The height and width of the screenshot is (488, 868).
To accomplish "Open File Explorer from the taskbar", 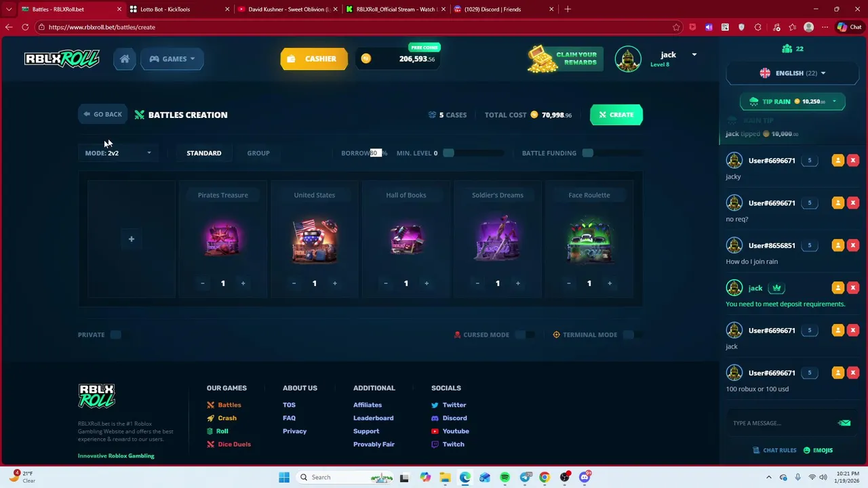I will (x=445, y=477).
